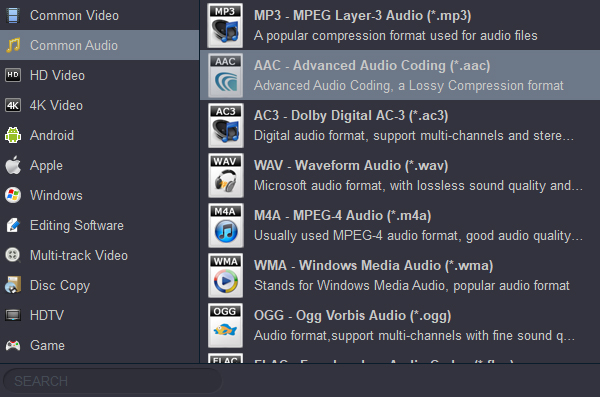Click the Apple logo icon

[13, 165]
